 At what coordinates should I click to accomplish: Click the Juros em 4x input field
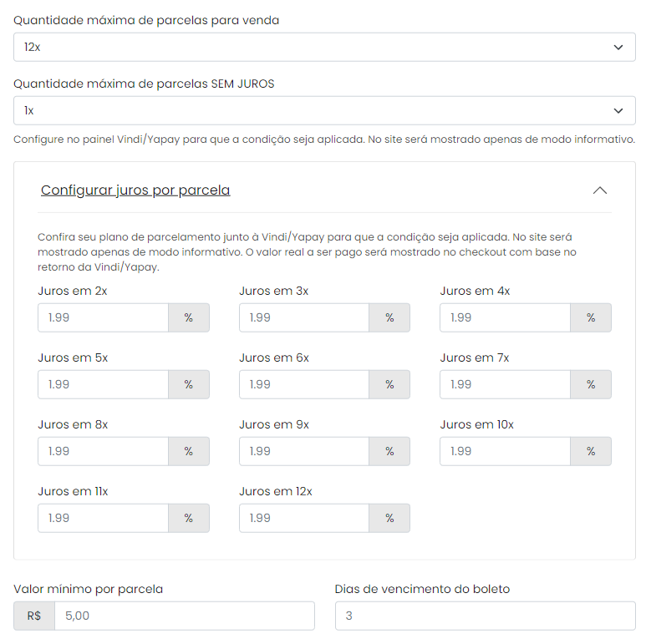(505, 317)
